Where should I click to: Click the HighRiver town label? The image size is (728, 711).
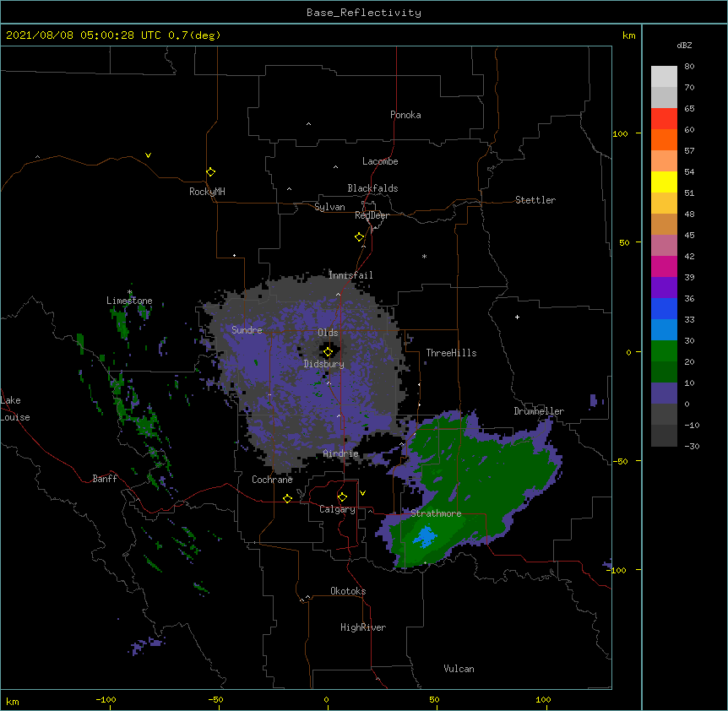(x=363, y=627)
